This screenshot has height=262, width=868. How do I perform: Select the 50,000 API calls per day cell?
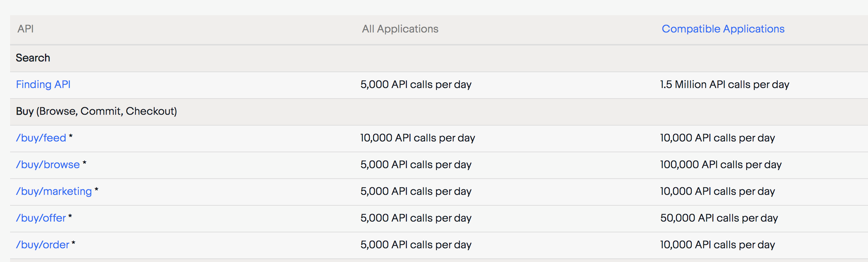(719, 218)
